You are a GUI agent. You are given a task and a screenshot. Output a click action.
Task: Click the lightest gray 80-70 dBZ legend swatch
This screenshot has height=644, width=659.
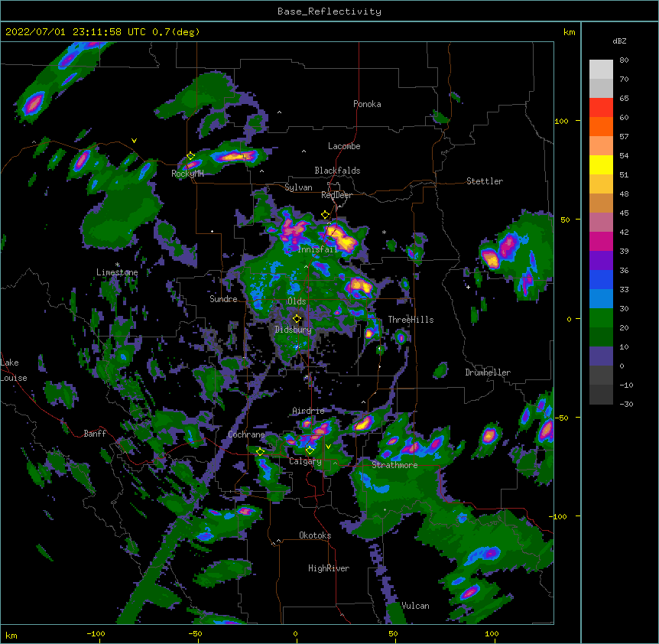(x=601, y=70)
